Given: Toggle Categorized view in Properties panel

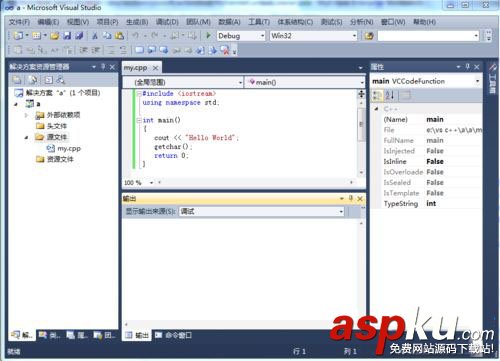Looking at the screenshot, I should coord(378,95).
